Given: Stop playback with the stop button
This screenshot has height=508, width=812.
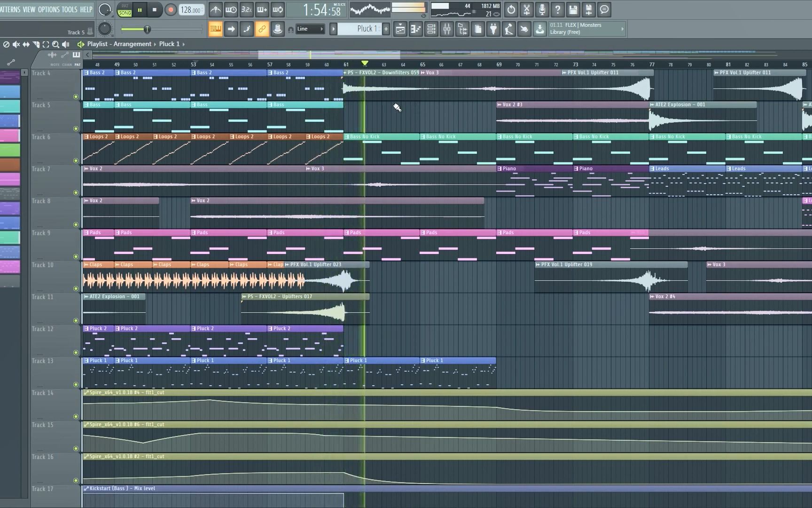Looking at the screenshot, I should [x=155, y=9].
